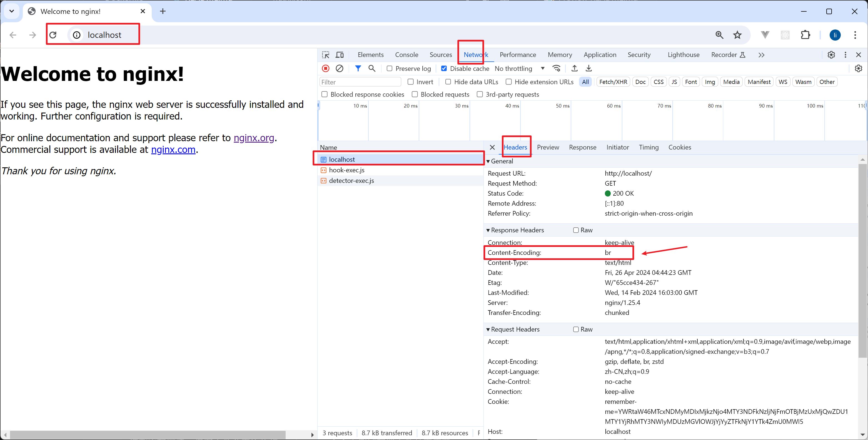Click the inspect element picker icon
Screen dimensions: 868x440
(x=326, y=55)
